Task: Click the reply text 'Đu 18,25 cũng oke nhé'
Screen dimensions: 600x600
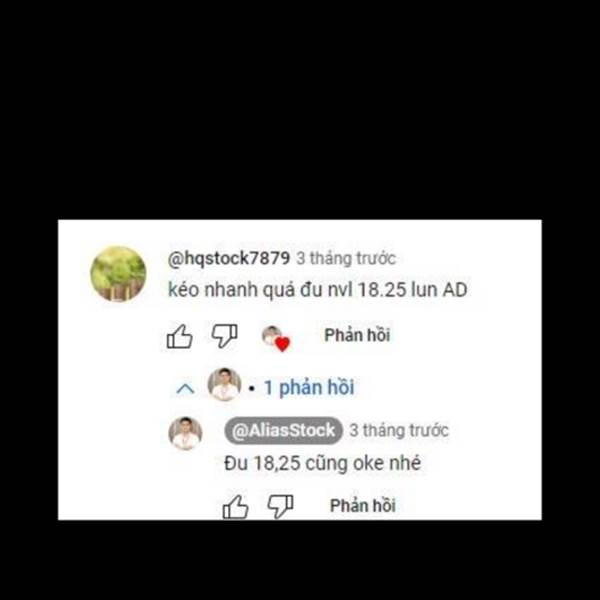Action: (x=323, y=463)
